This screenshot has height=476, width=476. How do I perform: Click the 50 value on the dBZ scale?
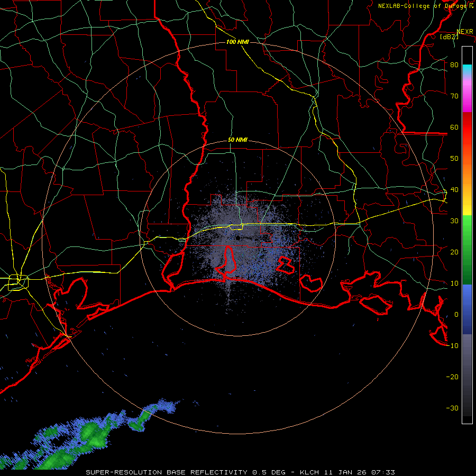click(x=454, y=159)
